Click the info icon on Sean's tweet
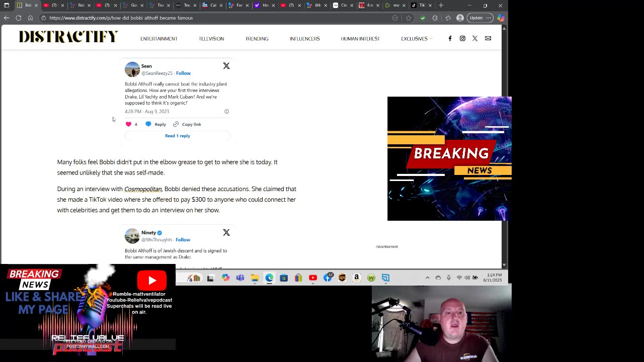644x362 pixels. 226,112
